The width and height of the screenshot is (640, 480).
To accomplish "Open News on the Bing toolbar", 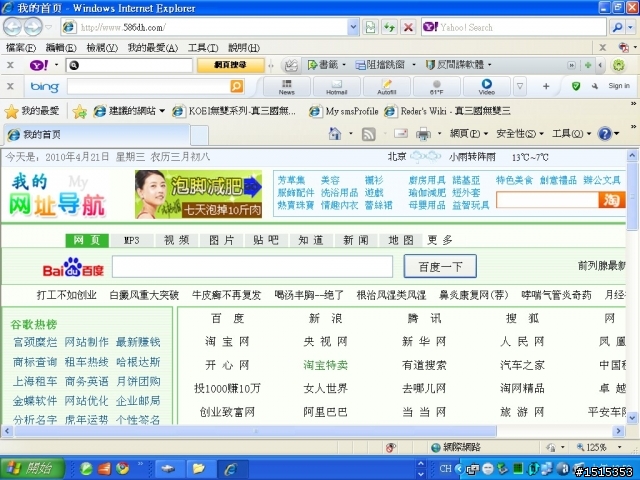I will [x=287, y=87].
